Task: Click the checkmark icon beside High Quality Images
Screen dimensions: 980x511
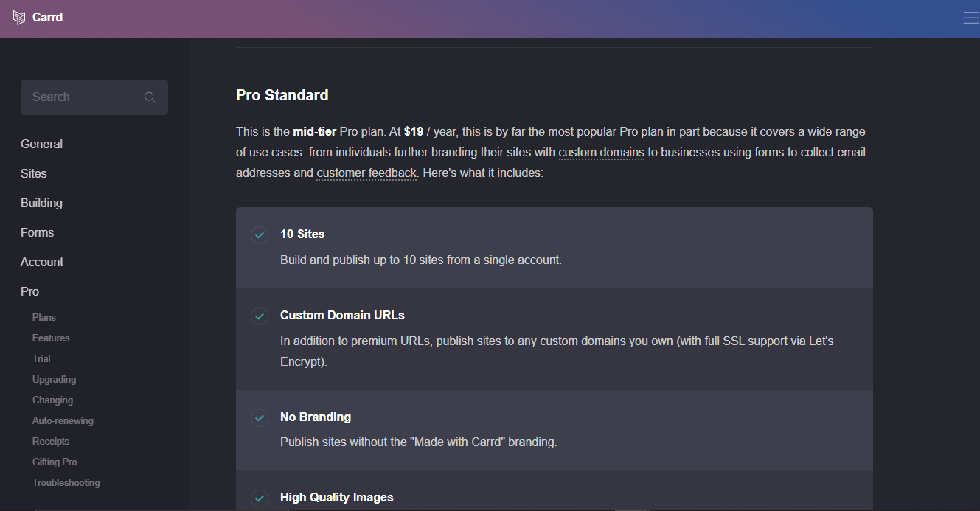Action: (260, 498)
